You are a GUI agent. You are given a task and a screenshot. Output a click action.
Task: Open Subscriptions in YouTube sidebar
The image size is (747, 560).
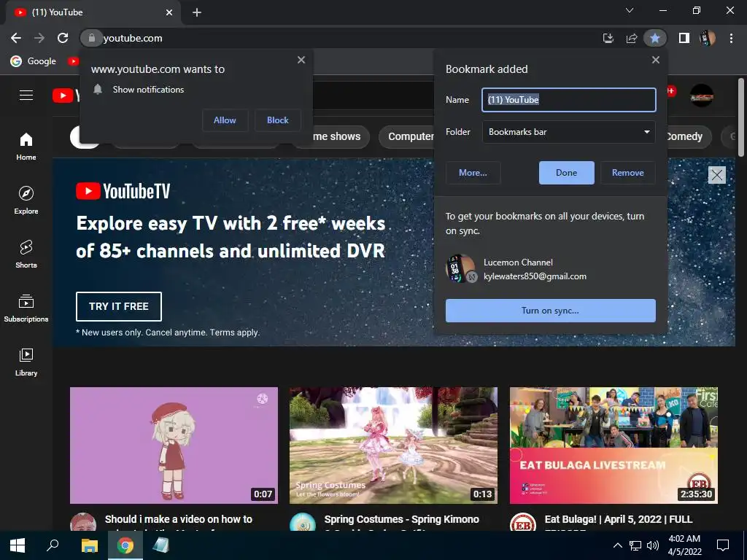pyautogui.click(x=26, y=308)
